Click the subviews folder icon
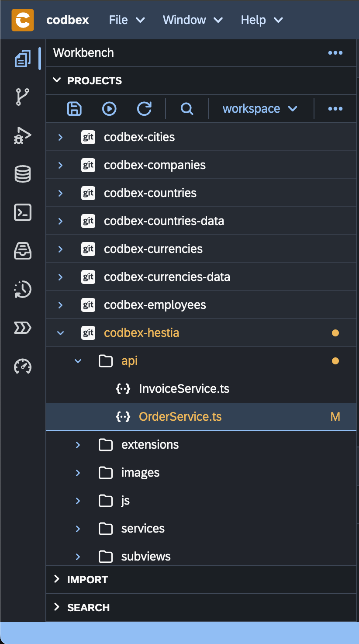 (x=106, y=557)
